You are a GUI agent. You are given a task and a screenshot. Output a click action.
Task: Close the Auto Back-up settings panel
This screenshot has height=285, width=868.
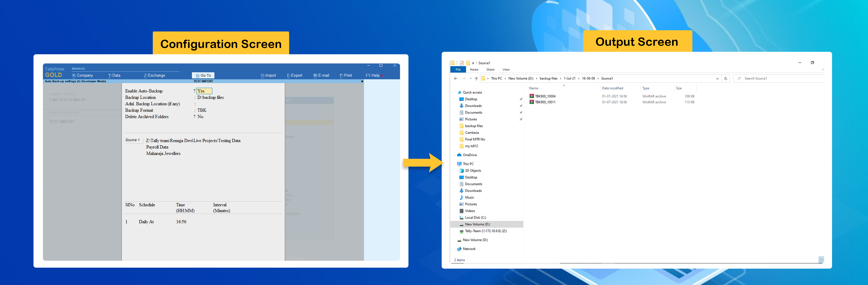(362, 81)
